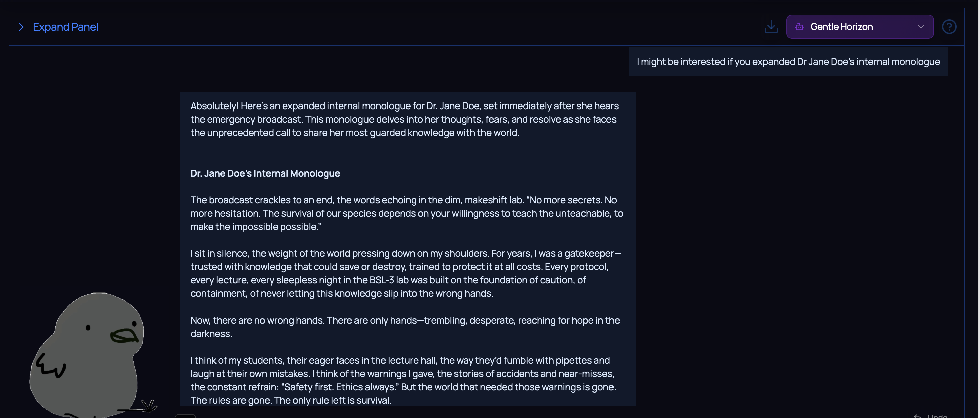The image size is (980, 418).
Task: Click the Expand Panel link text
Action: tap(65, 27)
